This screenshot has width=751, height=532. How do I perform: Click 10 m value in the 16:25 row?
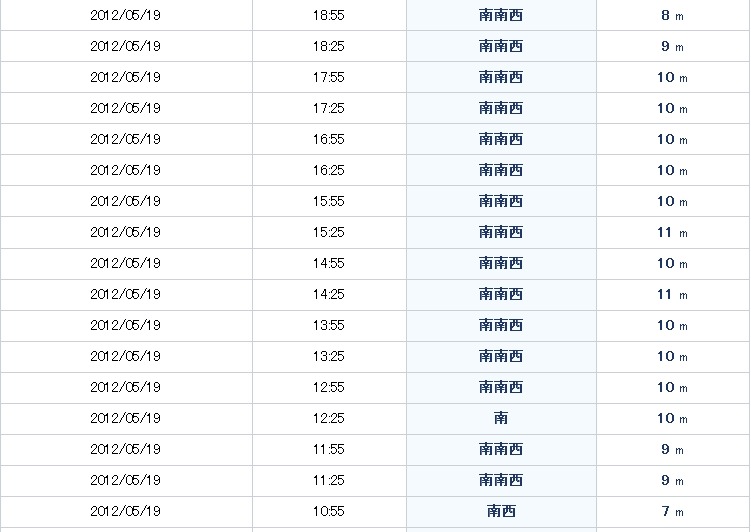(x=672, y=170)
